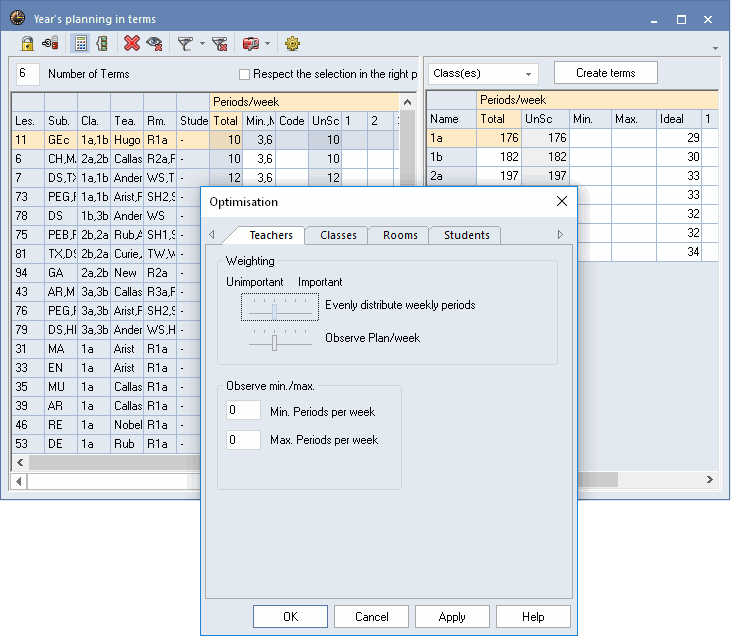Enable 'Respect the selection in the right' checkbox

tap(244, 75)
